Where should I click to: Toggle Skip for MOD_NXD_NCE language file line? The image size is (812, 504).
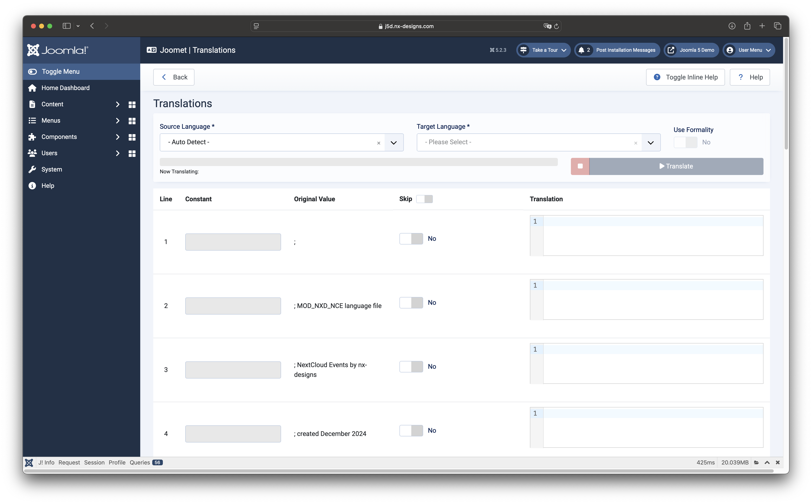point(411,303)
